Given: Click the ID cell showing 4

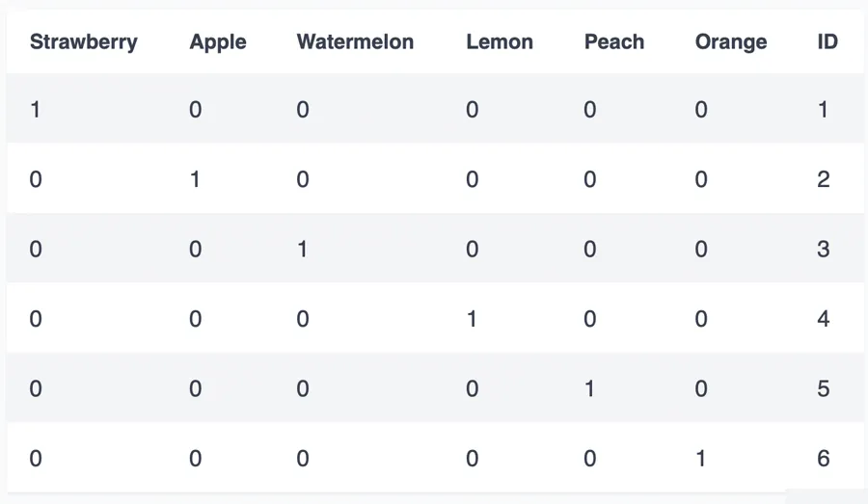Looking at the screenshot, I should (x=824, y=319).
